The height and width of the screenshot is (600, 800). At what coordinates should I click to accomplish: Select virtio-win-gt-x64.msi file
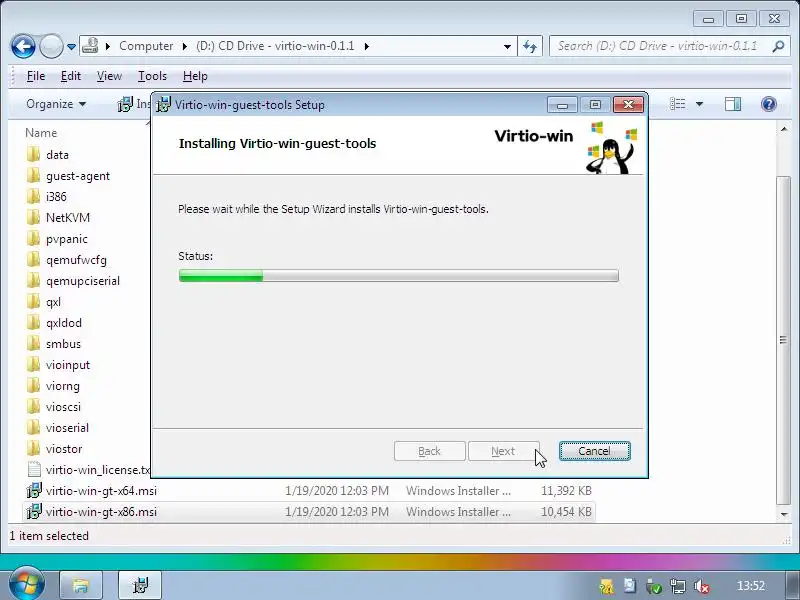tap(101, 491)
